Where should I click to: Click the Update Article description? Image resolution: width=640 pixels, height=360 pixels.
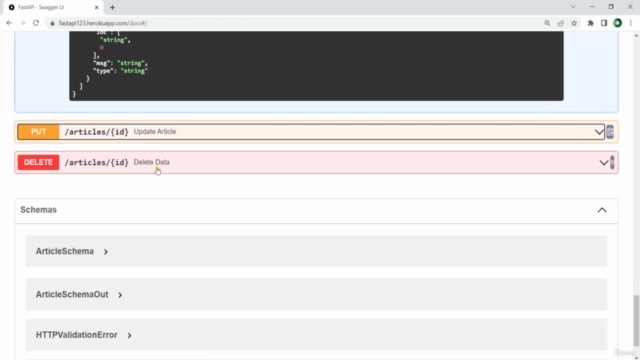click(x=155, y=131)
